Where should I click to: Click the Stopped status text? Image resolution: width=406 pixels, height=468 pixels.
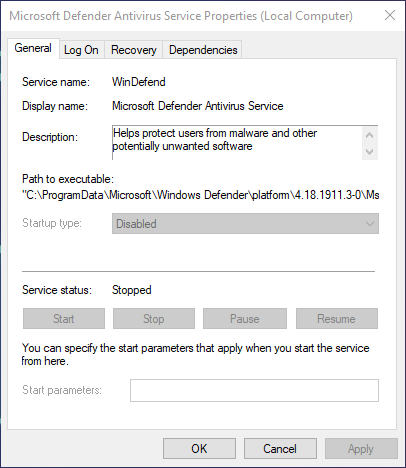pyautogui.click(x=132, y=290)
